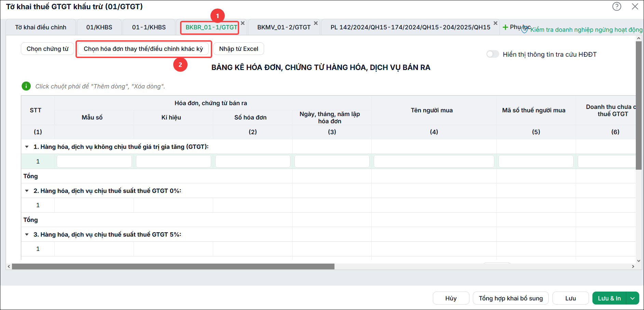This screenshot has height=310, width=644.
Task: Open the 01-1/KHBS tab
Action: [x=149, y=27]
